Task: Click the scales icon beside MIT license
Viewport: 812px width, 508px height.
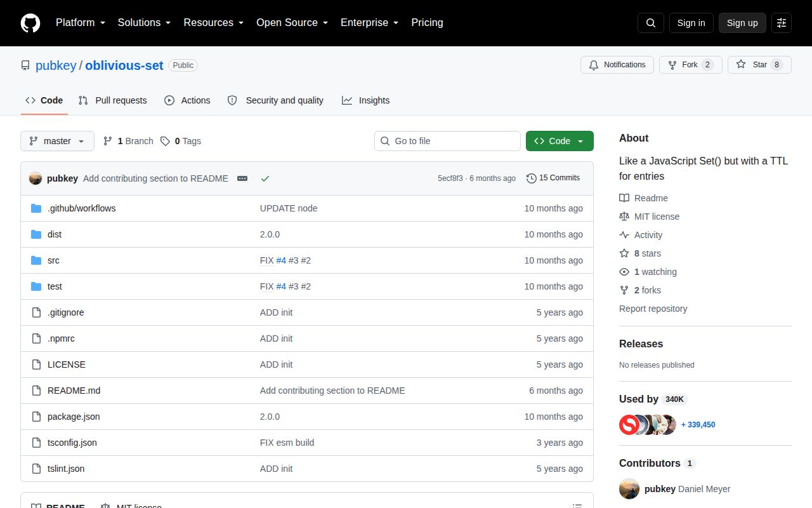Action: (x=624, y=217)
